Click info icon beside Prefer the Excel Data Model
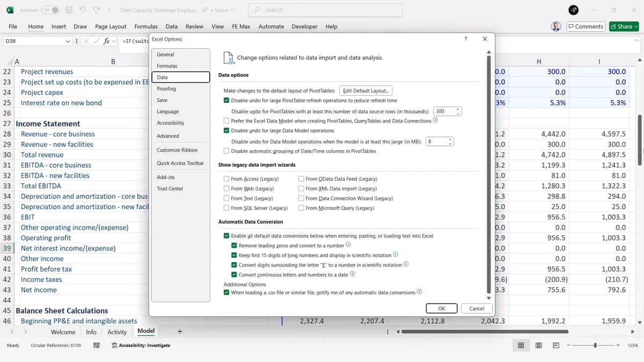Viewport: 644px width, 362px height. pos(435,120)
